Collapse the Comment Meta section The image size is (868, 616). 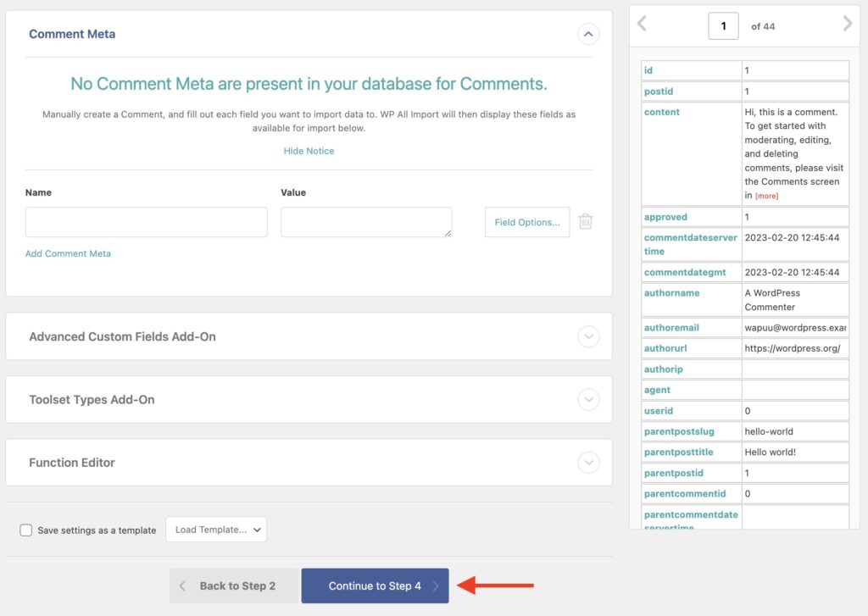[588, 34]
